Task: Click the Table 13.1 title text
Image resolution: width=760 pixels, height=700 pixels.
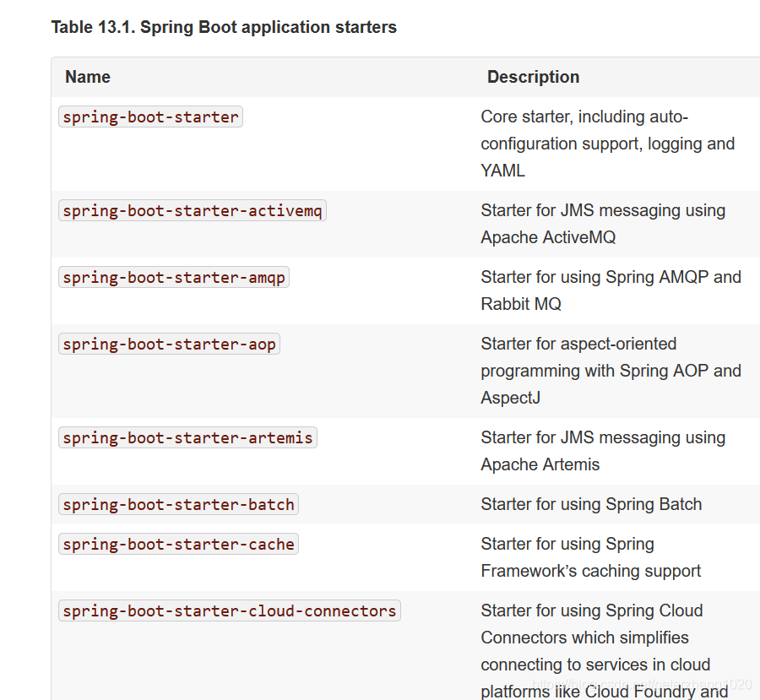Action: [224, 27]
